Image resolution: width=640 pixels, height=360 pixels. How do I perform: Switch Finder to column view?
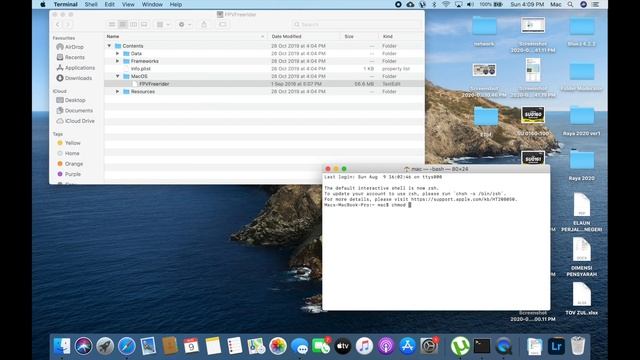[133, 24]
